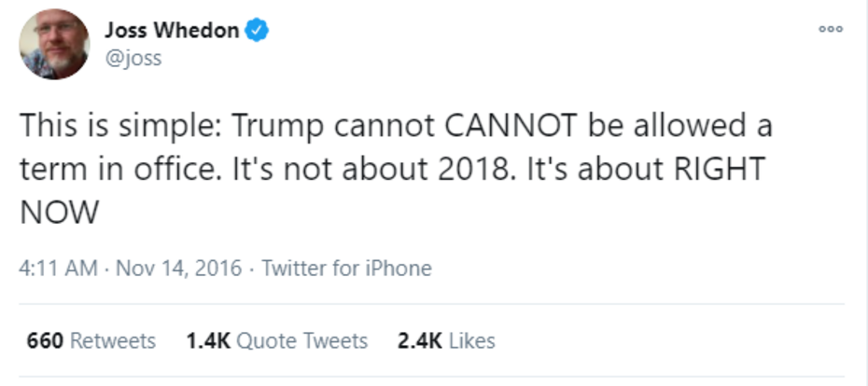
Task: Click the blue verified badge
Action: (x=258, y=30)
